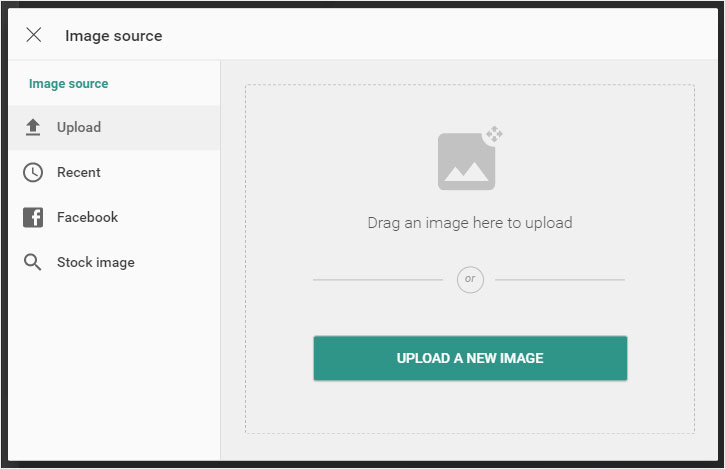Click the image placeholder icon in drop zone

[470, 158]
